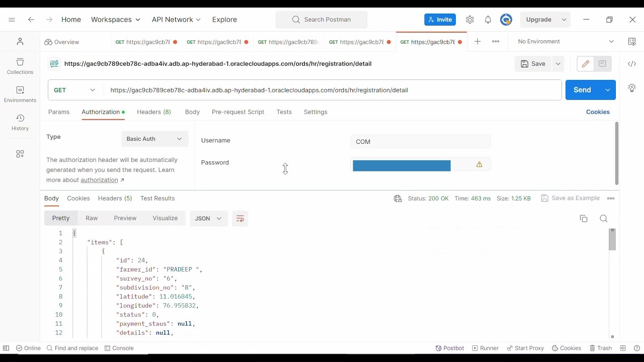Image resolution: width=644 pixels, height=362 pixels.
Task: Add a new request tab with plus
Action: (477, 41)
